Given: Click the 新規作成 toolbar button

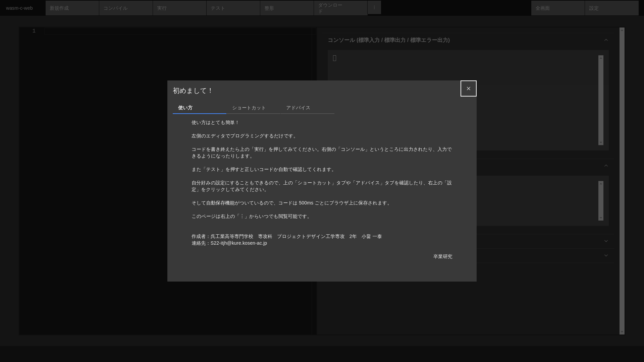Looking at the screenshot, I should [72, 8].
